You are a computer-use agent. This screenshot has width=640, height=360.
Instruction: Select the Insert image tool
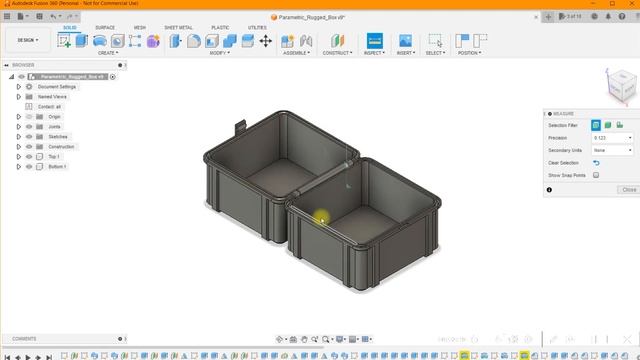coord(405,41)
